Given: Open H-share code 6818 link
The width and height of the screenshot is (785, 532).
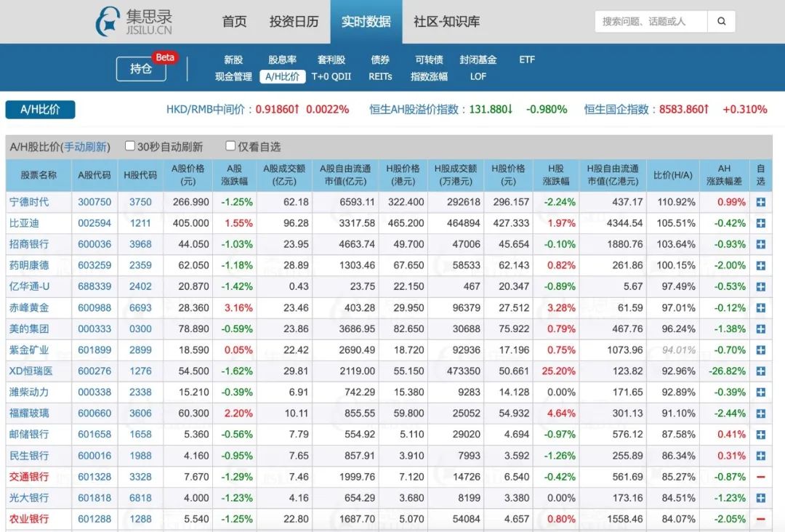Looking at the screenshot, I should (x=140, y=498).
